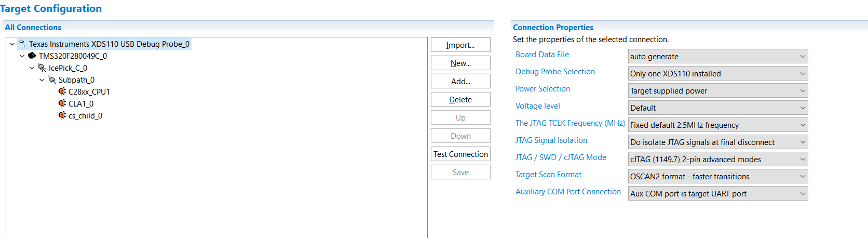Click the Import... button
The image size is (868, 238).
(460, 45)
